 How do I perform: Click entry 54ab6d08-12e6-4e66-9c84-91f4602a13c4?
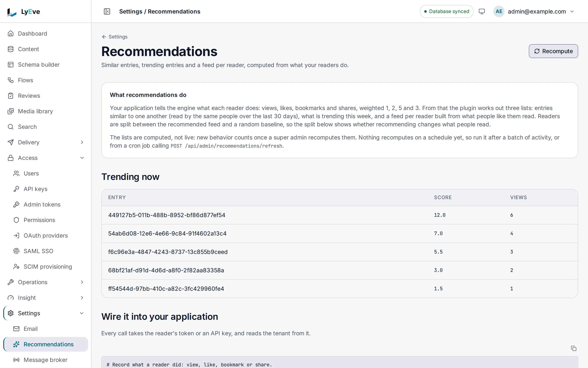[167, 233]
